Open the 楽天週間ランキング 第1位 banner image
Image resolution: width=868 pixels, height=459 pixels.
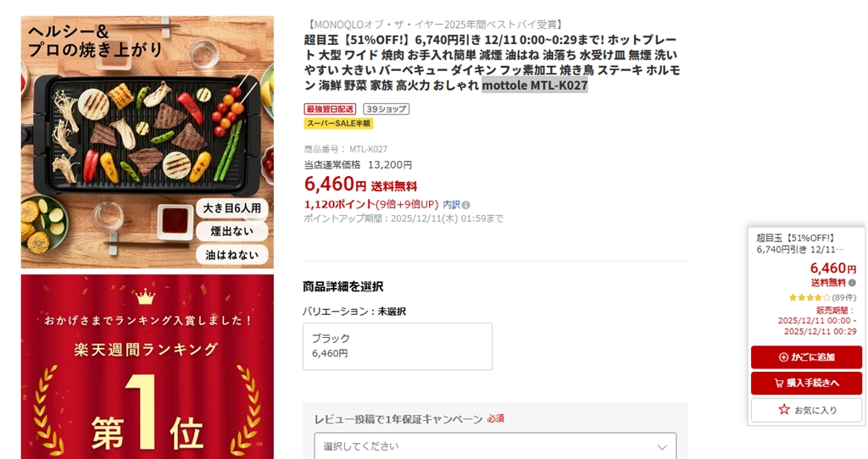[x=147, y=367]
